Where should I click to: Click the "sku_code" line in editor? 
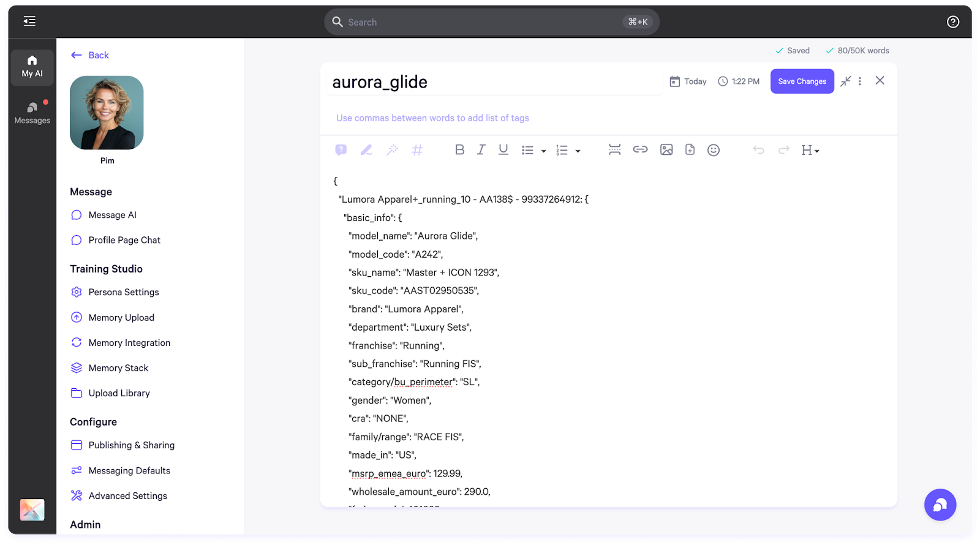point(414,291)
